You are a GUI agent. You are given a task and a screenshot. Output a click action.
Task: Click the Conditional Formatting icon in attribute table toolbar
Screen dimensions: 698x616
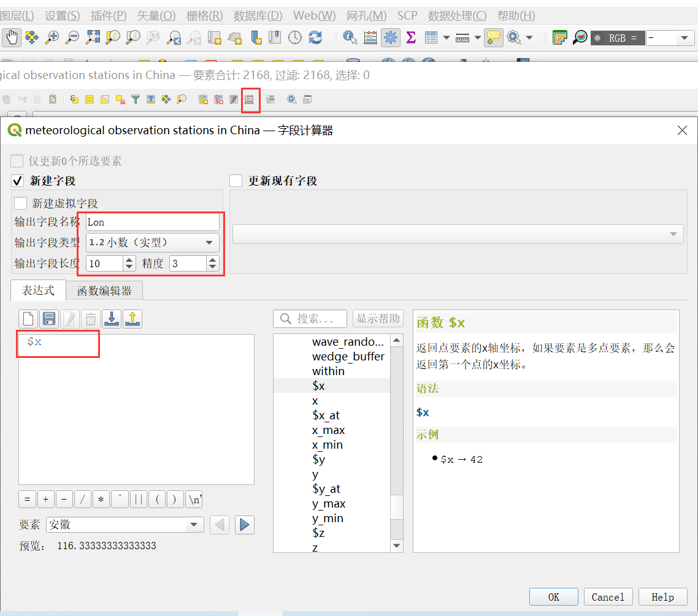tap(270, 99)
